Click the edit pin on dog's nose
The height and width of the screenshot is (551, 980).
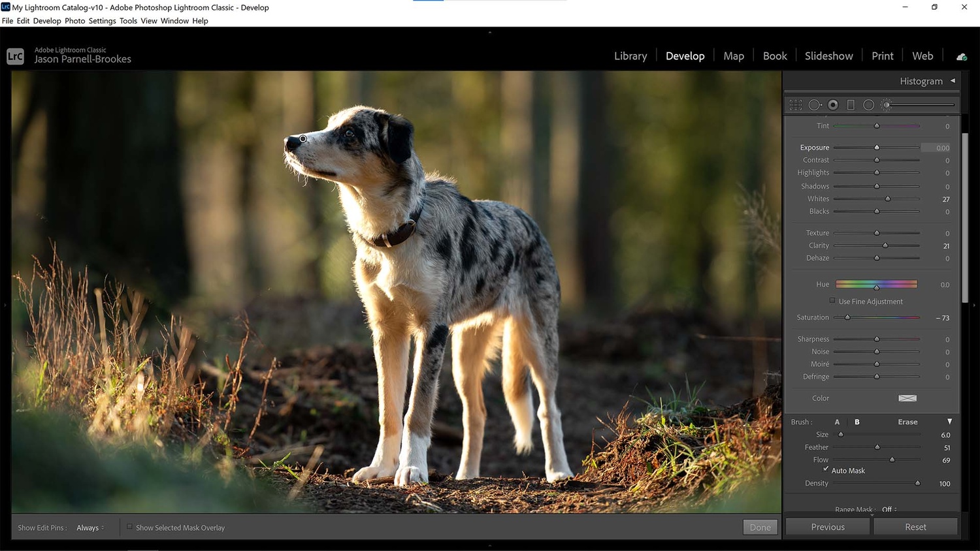click(303, 138)
